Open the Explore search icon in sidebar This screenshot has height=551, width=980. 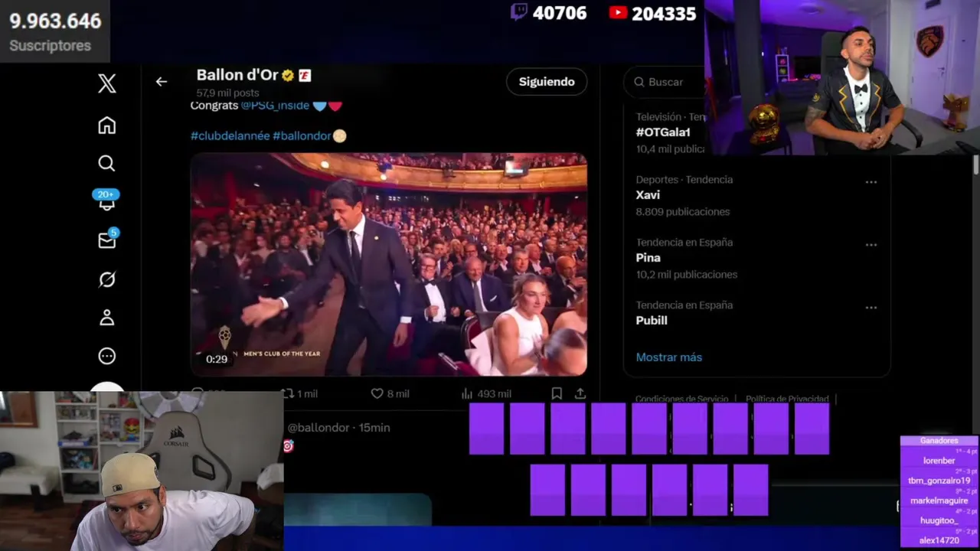pyautogui.click(x=107, y=164)
